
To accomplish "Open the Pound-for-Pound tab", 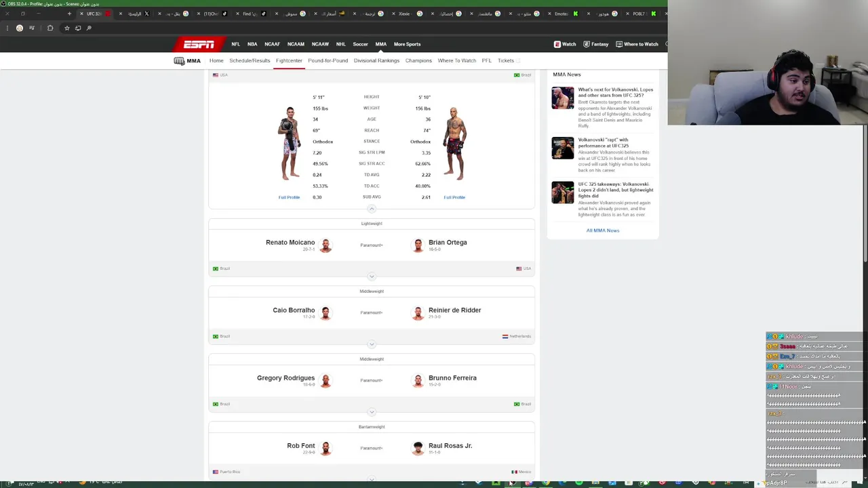I will [328, 61].
